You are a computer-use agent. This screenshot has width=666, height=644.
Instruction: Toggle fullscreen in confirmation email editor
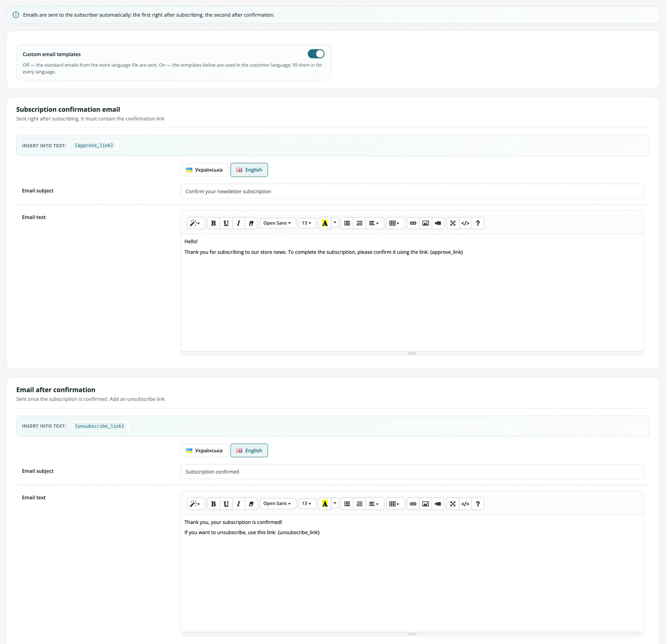tap(453, 223)
